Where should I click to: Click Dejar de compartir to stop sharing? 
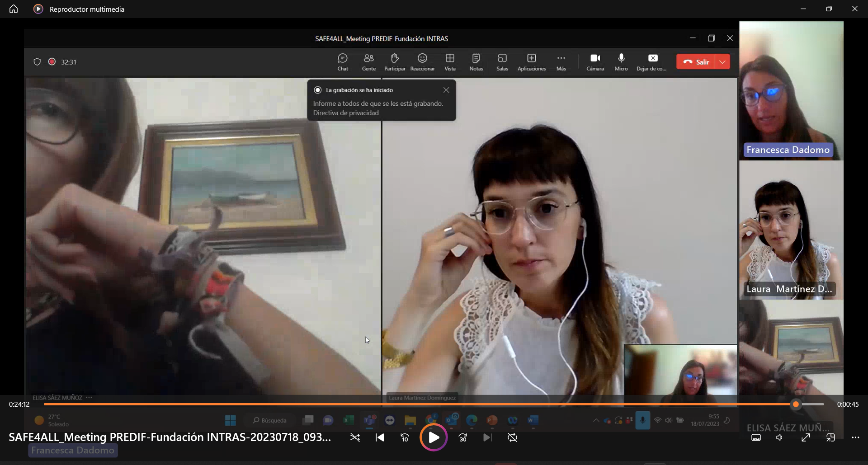[651, 62]
